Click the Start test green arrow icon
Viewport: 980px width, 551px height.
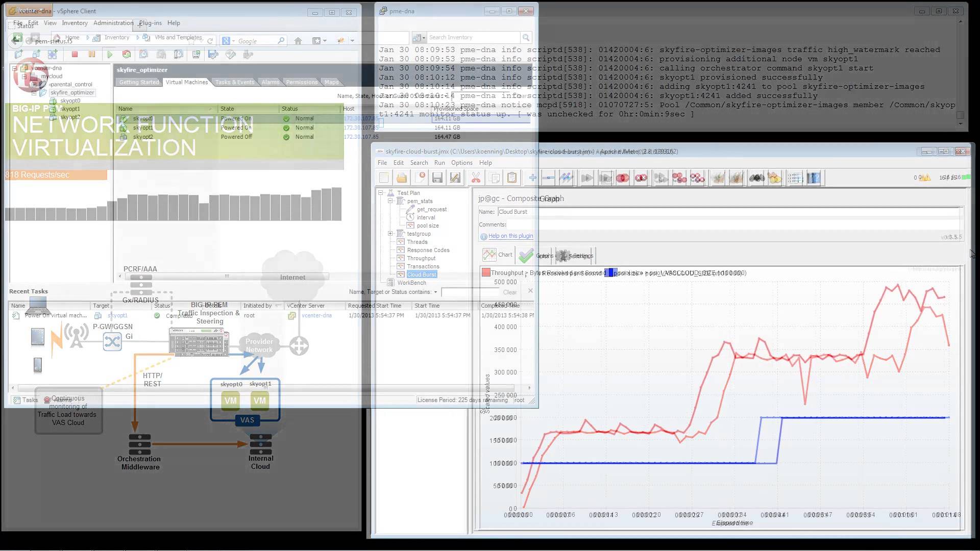(586, 178)
